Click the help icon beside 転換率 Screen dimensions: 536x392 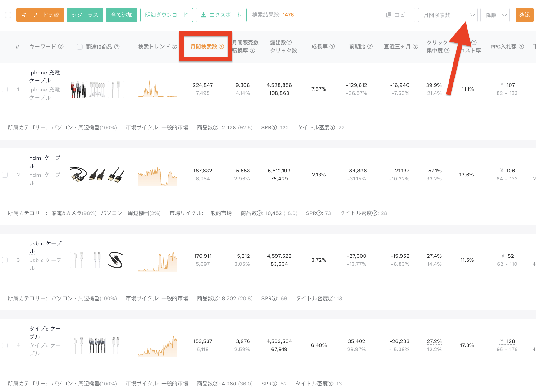click(x=252, y=51)
